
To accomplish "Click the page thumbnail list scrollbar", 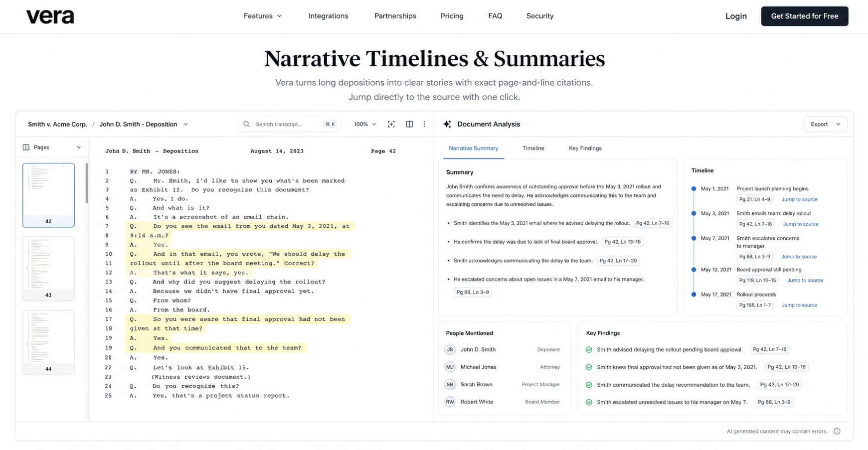I will coord(87,183).
